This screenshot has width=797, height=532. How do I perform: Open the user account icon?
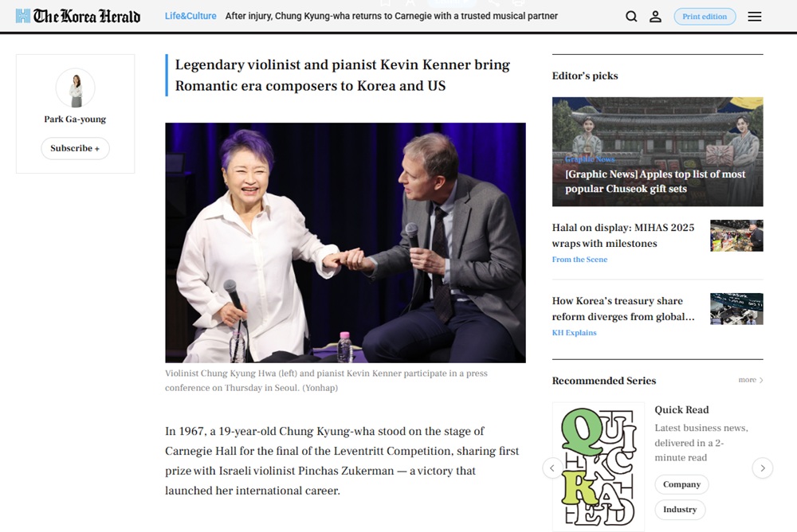tap(656, 16)
